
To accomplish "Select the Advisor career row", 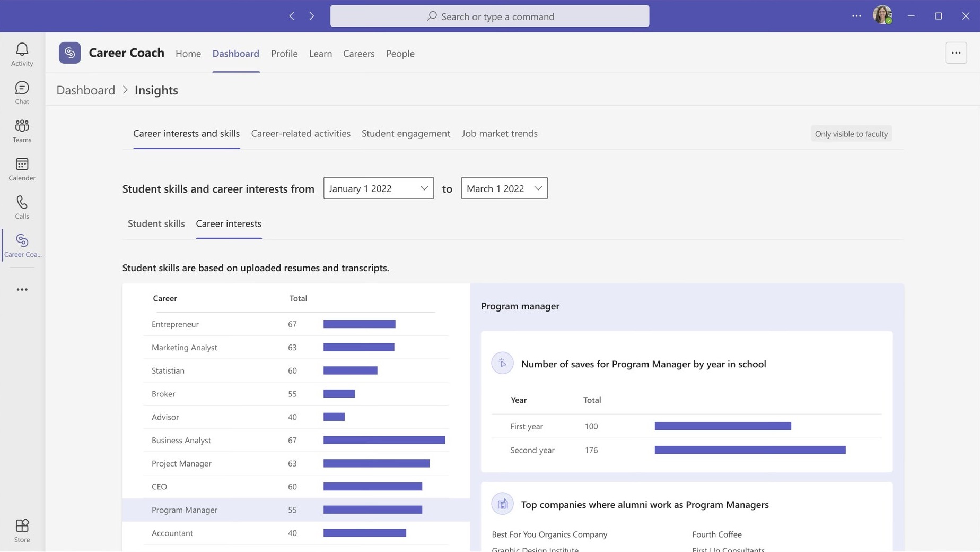I will pos(296,417).
